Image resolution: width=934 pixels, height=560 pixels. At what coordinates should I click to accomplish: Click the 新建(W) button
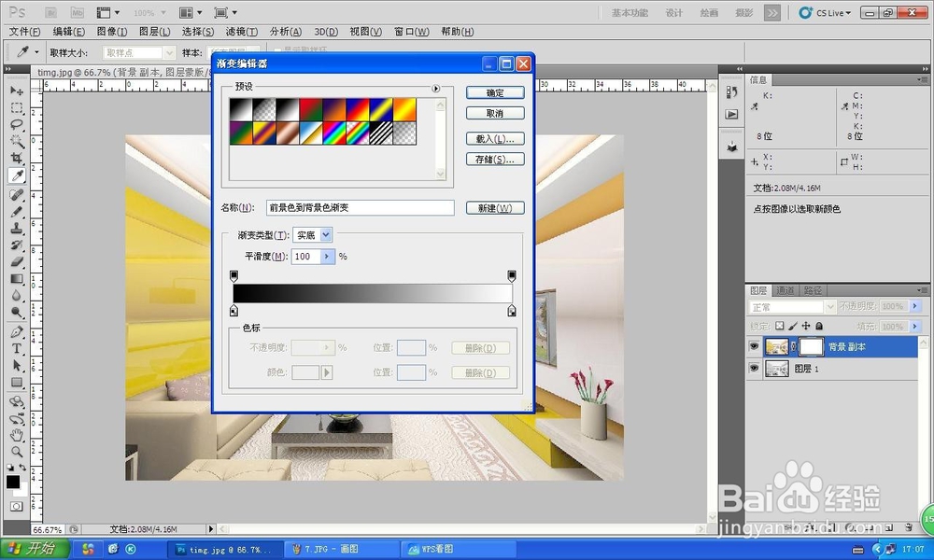coord(495,208)
